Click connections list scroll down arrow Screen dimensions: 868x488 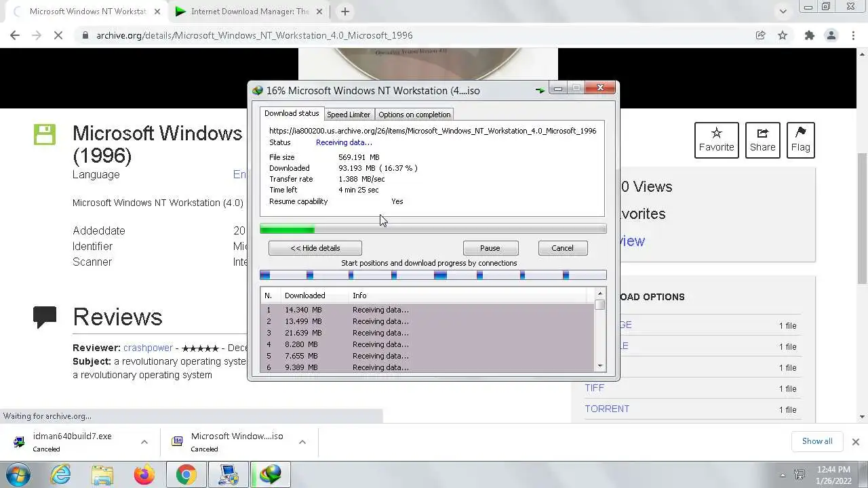point(600,367)
